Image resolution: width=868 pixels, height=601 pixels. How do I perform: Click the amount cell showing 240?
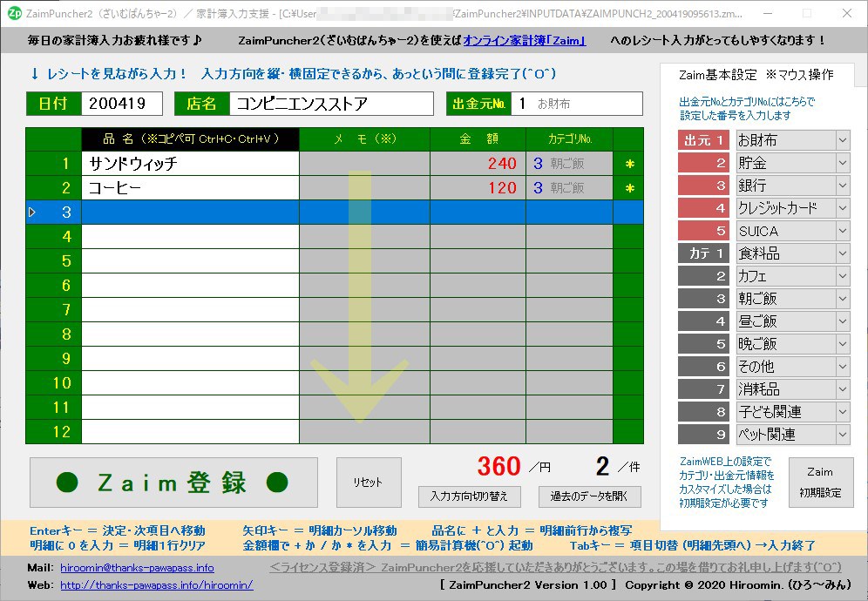(478, 164)
